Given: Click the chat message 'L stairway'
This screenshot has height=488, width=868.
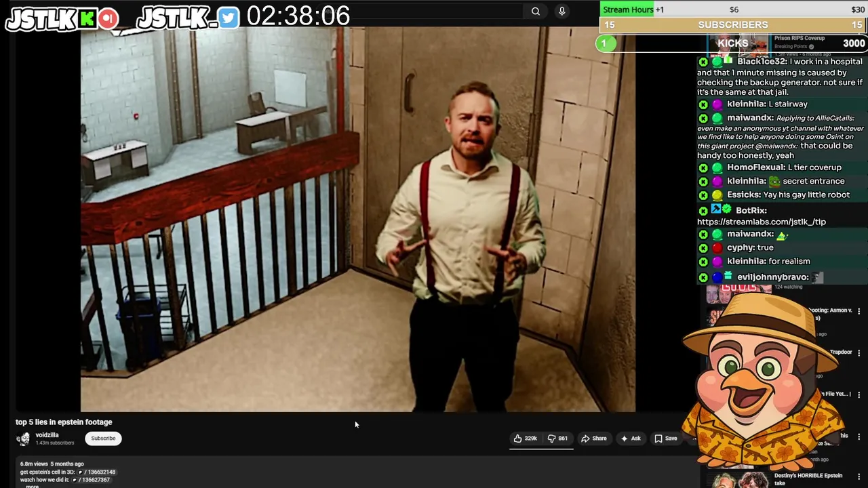Looking at the screenshot, I should pyautogui.click(x=788, y=104).
